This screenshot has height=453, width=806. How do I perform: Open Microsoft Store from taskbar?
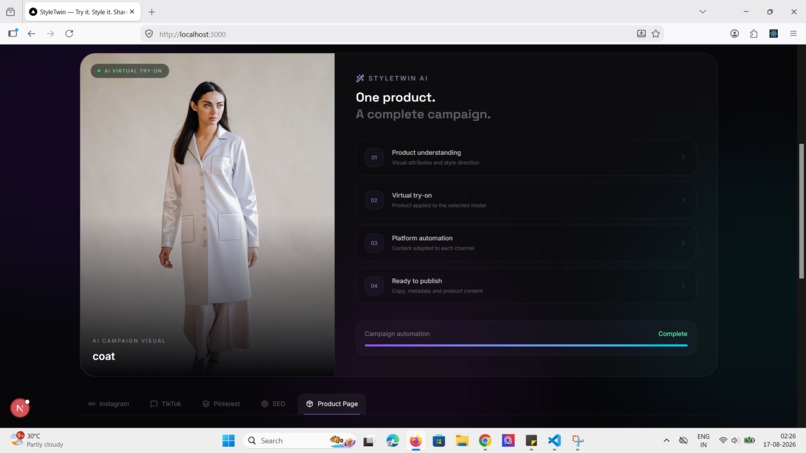click(x=438, y=441)
